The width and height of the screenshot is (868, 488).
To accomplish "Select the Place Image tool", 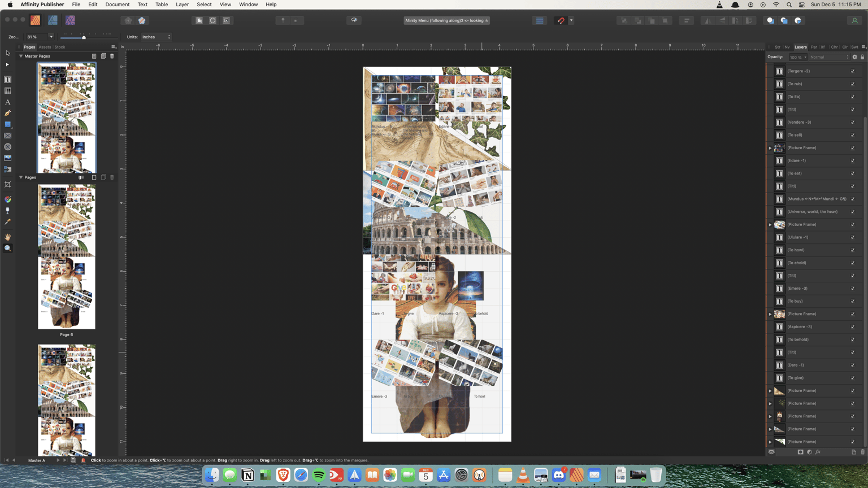I will (8, 158).
